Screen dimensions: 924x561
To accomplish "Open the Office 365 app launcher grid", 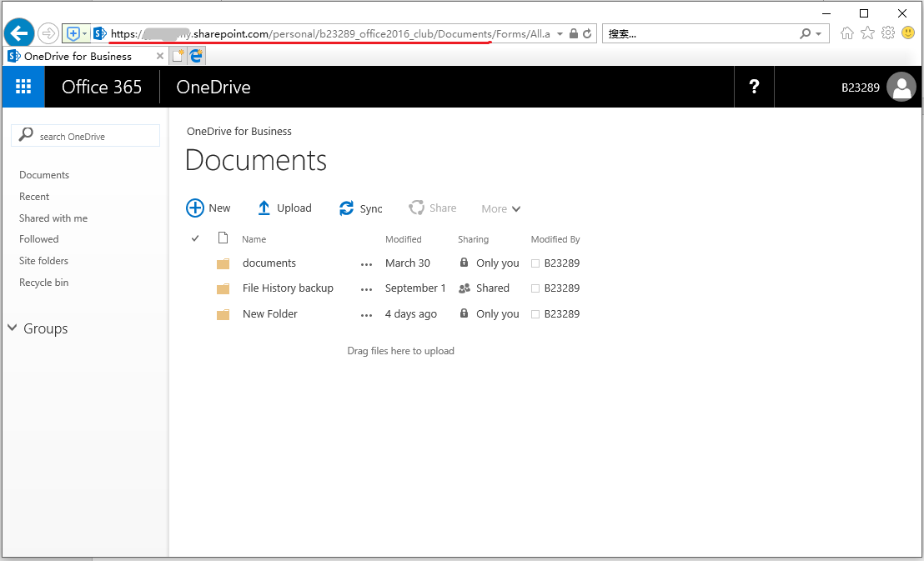I will click(23, 87).
